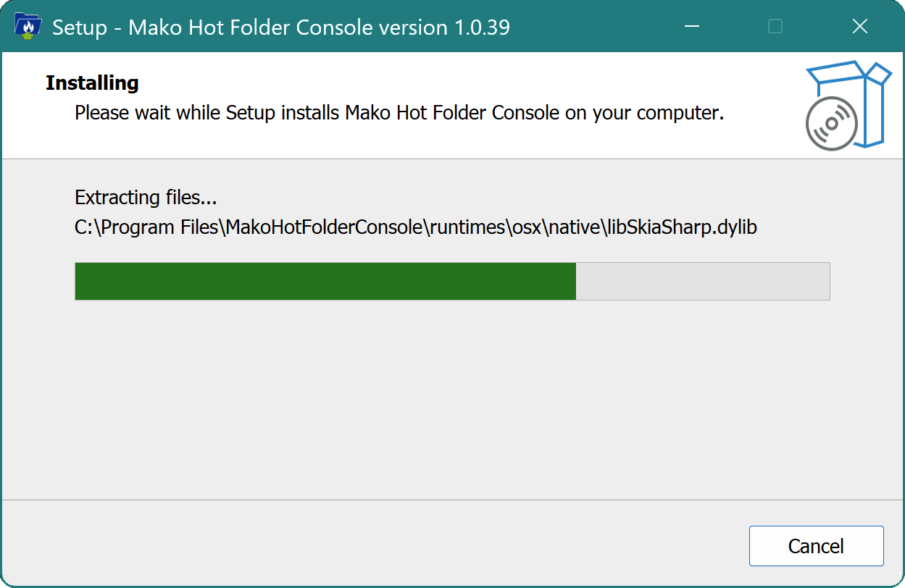Click the disabled maximize button
The height and width of the screenshot is (588, 905).
(775, 27)
